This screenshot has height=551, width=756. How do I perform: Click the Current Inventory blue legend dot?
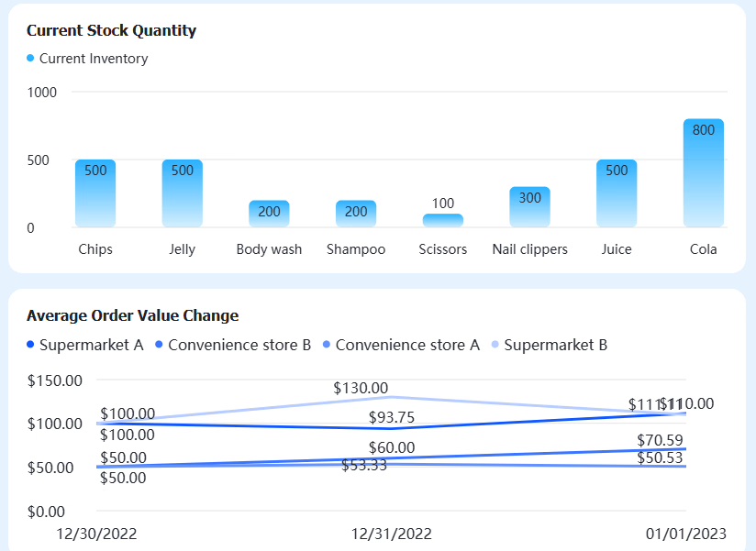pyautogui.click(x=30, y=59)
